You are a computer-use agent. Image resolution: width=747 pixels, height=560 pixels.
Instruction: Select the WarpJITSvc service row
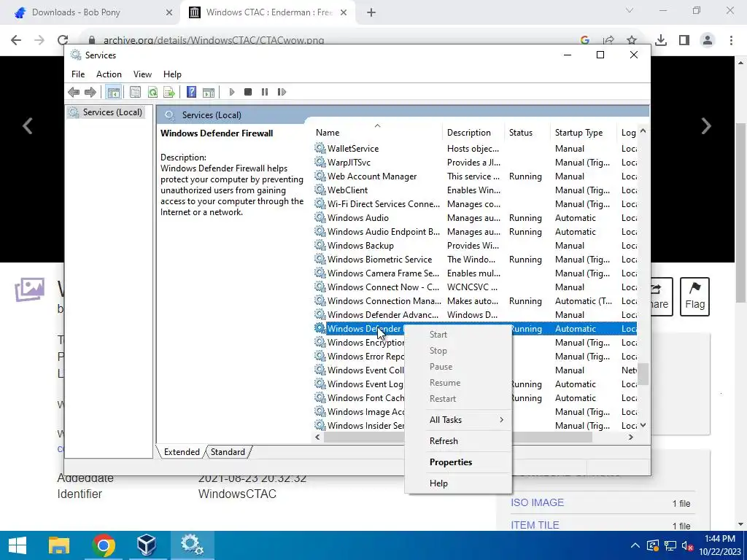tap(475, 163)
